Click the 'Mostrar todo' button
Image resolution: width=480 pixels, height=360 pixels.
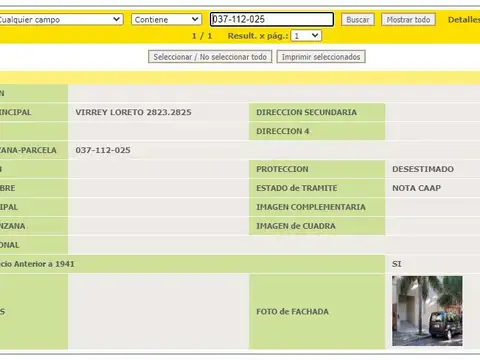click(x=408, y=20)
